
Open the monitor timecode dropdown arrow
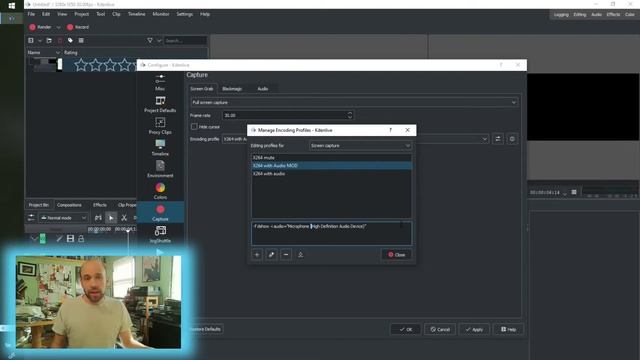click(564, 193)
